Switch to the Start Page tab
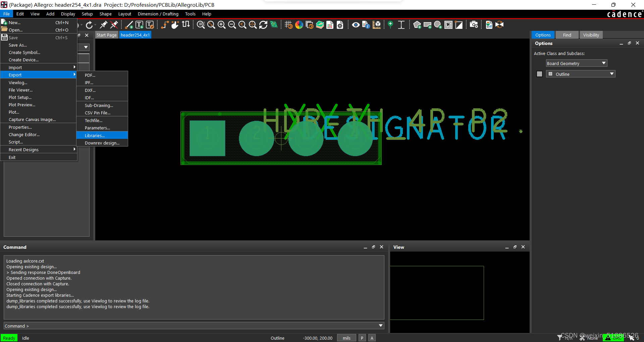Viewport: 644px width, 342px height. coord(106,35)
